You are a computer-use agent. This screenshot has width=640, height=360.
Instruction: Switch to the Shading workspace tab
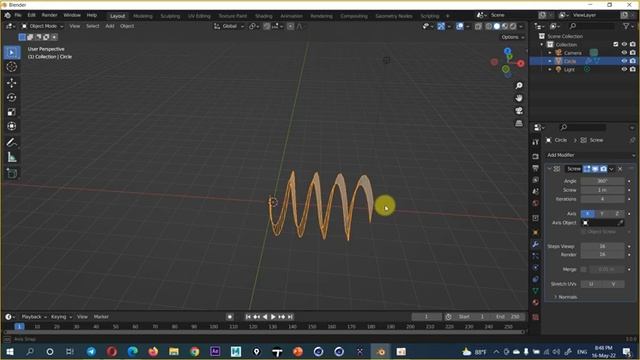coord(264,16)
